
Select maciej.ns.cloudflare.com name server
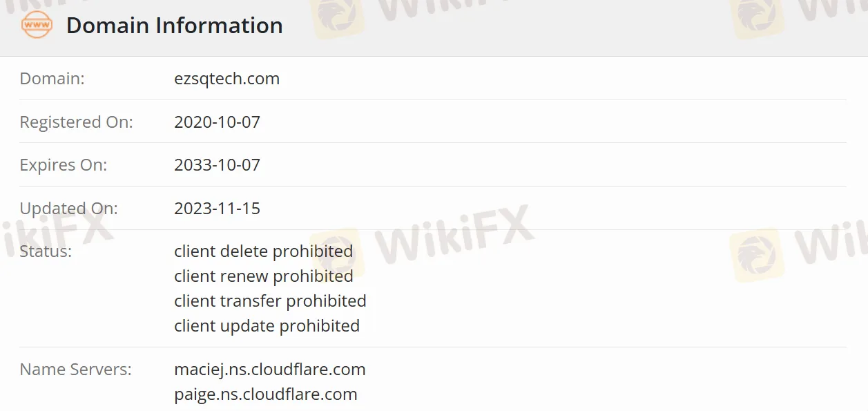pyautogui.click(x=269, y=370)
